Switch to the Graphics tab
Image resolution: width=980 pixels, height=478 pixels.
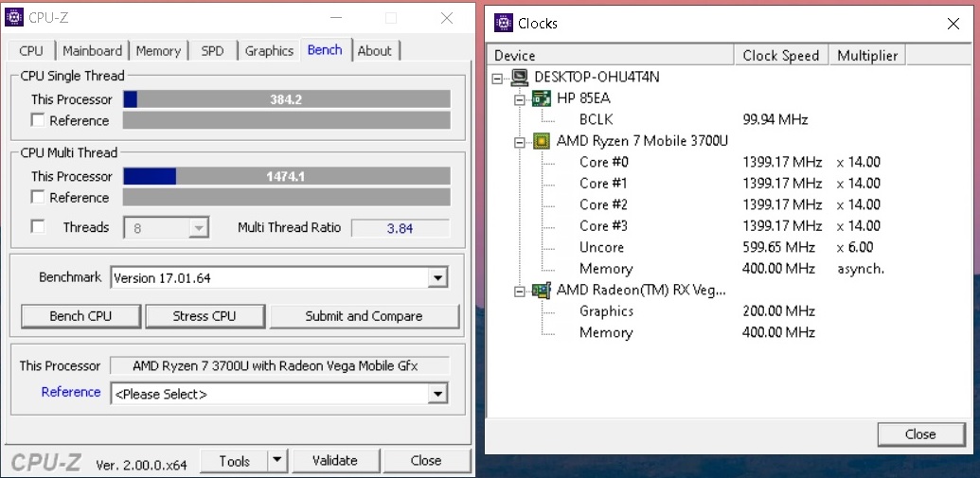[269, 51]
